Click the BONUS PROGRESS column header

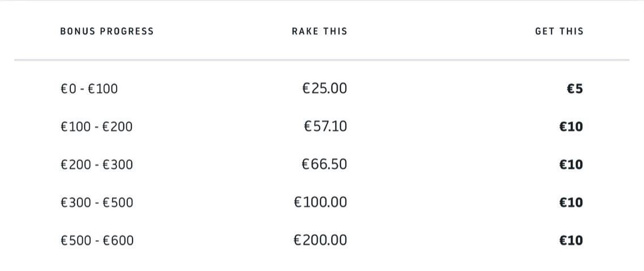107,31
